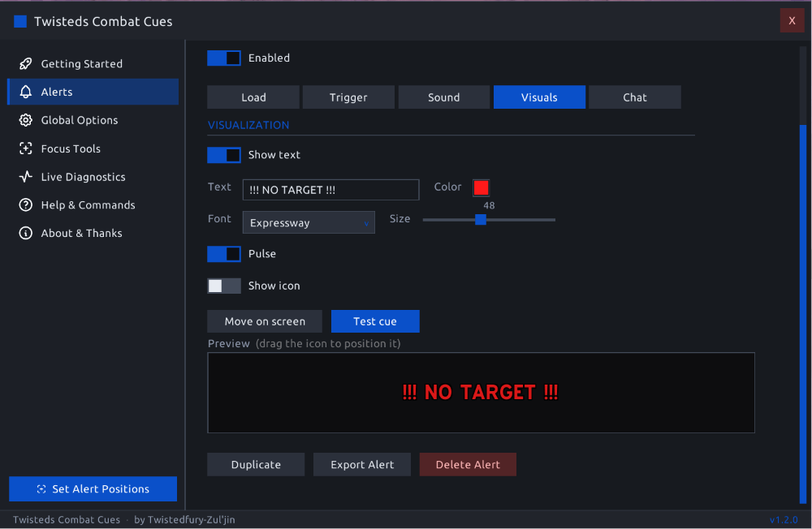Click the target icon in Set Alert Positions
This screenshot has width=812, height=529.
[41, 489]
